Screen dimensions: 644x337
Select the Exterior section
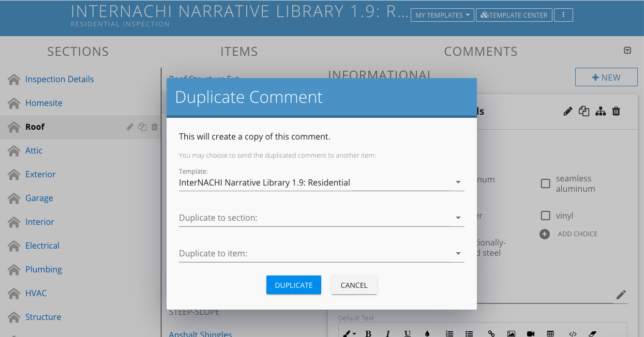point(40,174)
